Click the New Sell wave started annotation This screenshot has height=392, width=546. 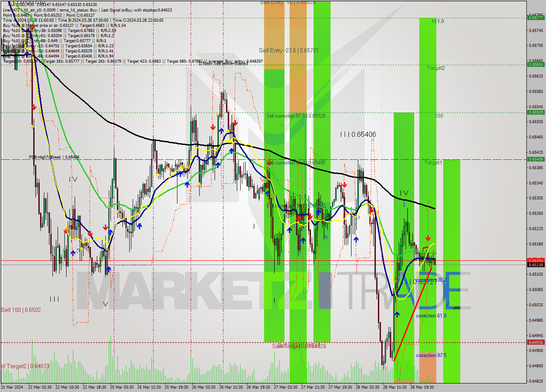coord(223,63)
